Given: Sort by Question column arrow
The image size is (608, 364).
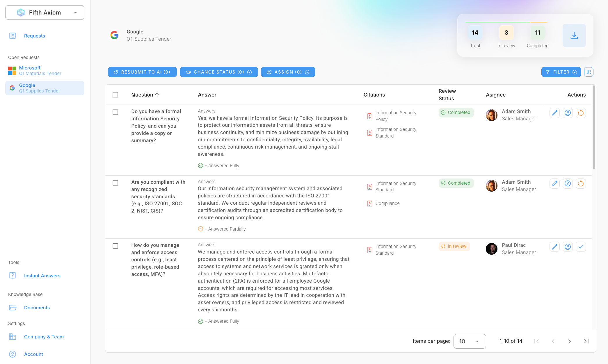Looking at the screenshot, I should (x=157, y=95).
